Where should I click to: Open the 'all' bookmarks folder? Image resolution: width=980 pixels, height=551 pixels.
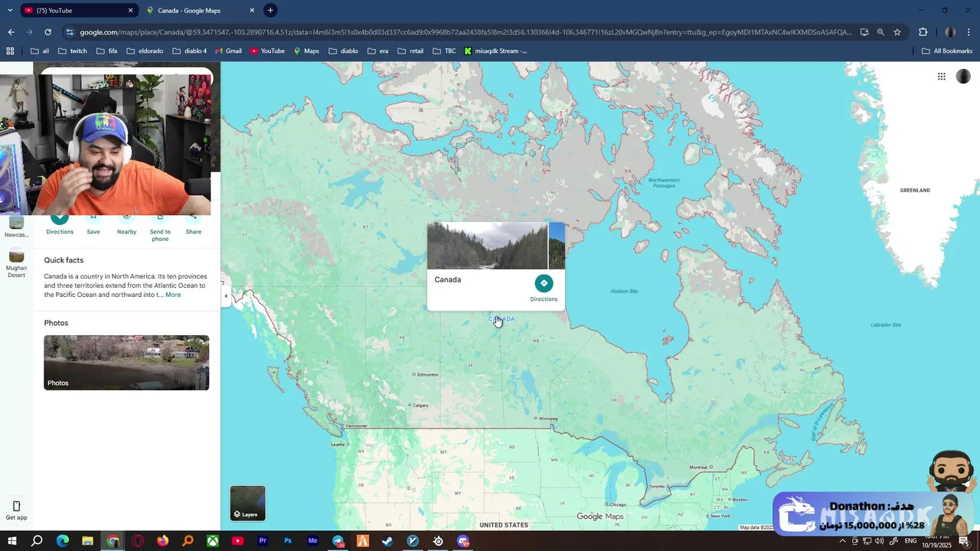tap(40, 51)
